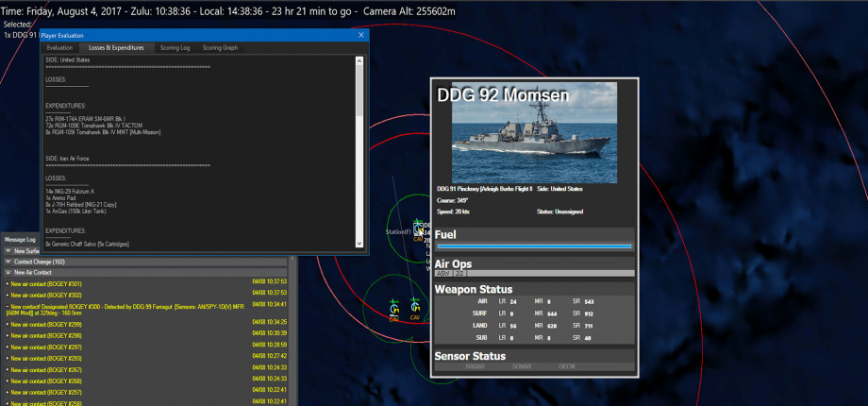Click the 72x RGM-109E Tomahawk TACTOM line
868x406 pixels.
pos(94,126)
